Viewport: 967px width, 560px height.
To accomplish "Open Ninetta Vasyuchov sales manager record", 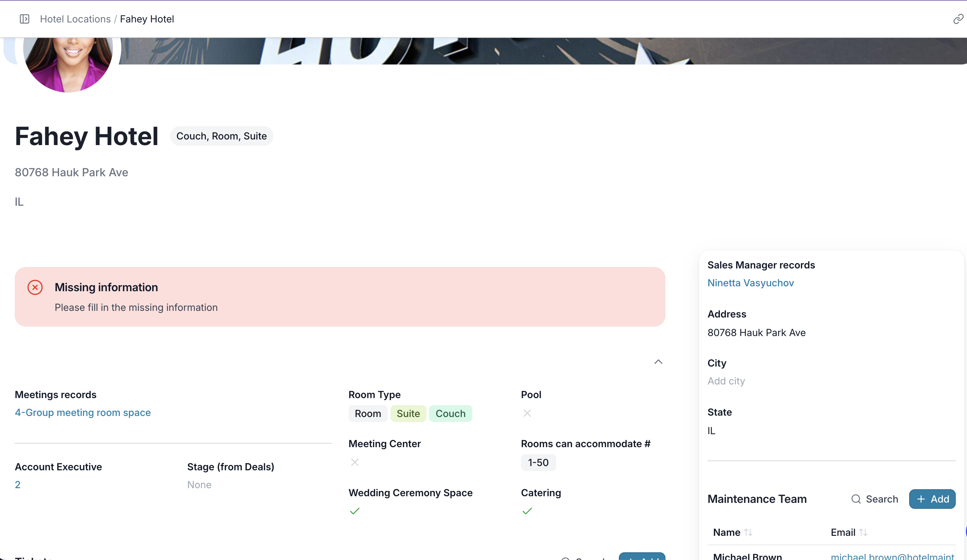I will click(750, 283).
